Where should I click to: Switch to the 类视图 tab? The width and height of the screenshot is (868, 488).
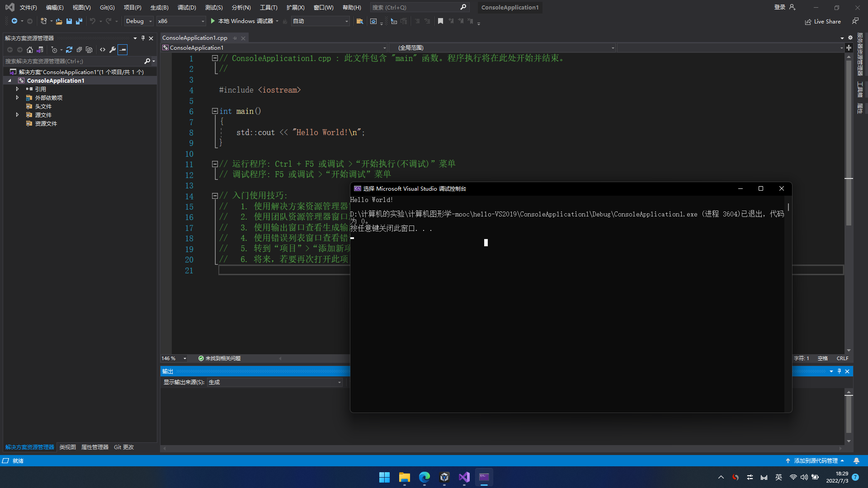tap(67, 447)
